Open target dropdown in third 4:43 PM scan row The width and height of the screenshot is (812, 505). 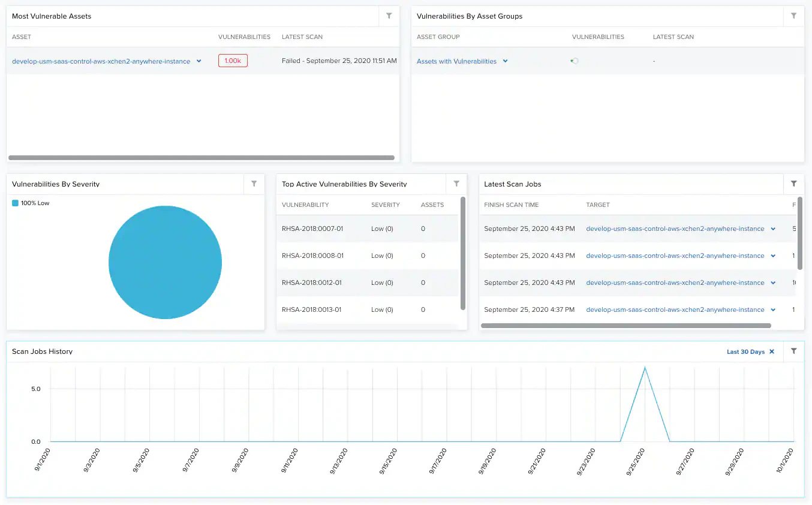coord(773,283)
